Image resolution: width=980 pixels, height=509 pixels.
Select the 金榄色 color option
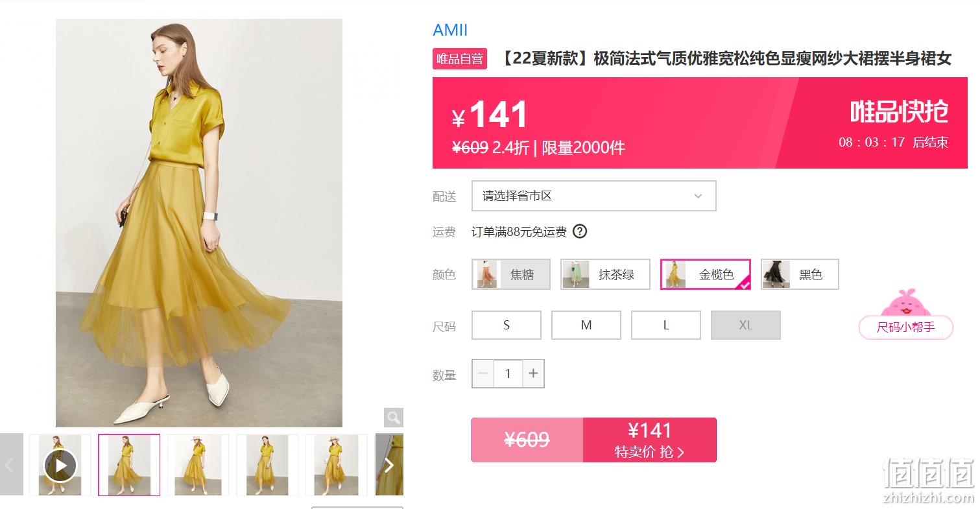point(706,274)
